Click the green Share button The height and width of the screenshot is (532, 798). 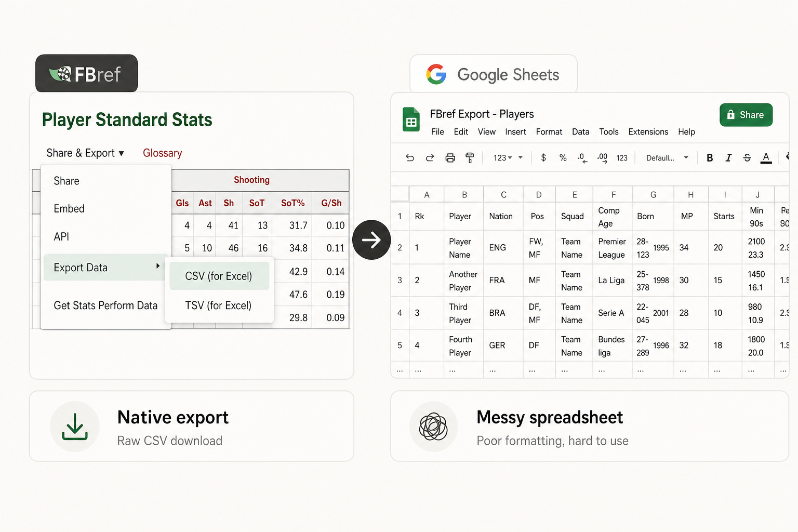pyautogui.click(x=746, y=115)
